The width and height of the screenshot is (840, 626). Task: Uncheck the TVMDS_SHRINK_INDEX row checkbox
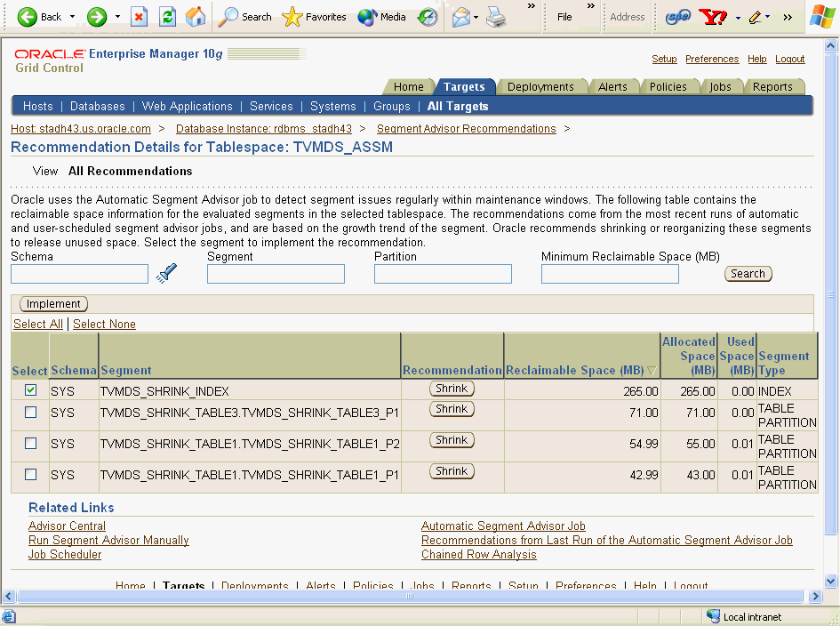tap(30, 390)
